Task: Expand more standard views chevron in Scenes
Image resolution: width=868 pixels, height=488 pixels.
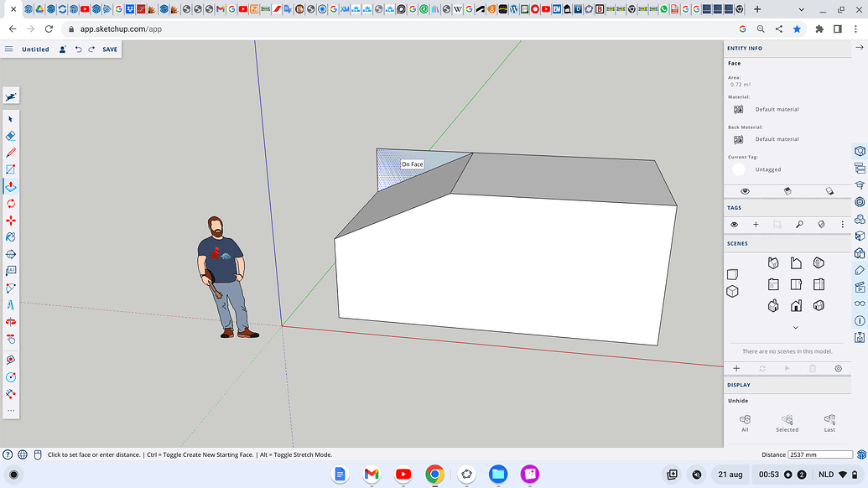Action: (x=795, y=327)
